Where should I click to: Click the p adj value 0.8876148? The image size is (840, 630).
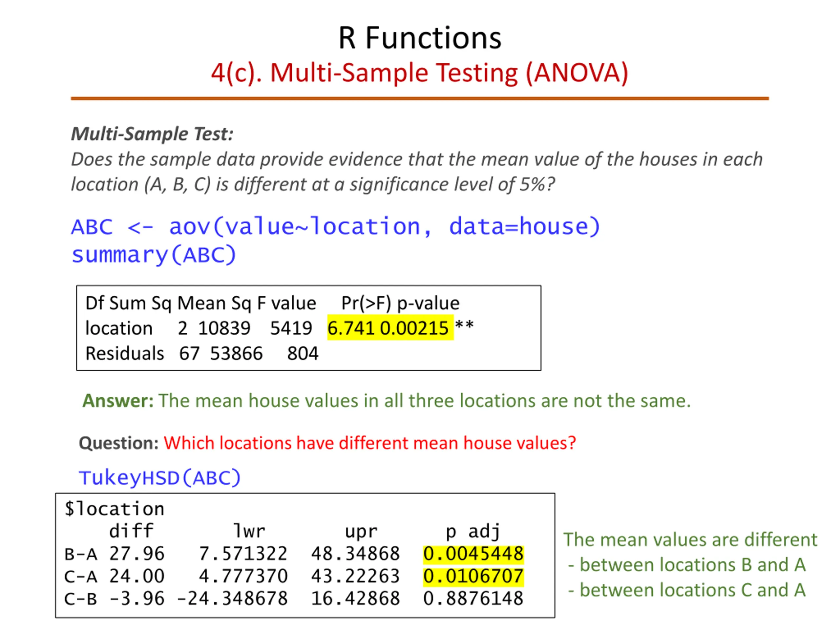pos(473,598)
